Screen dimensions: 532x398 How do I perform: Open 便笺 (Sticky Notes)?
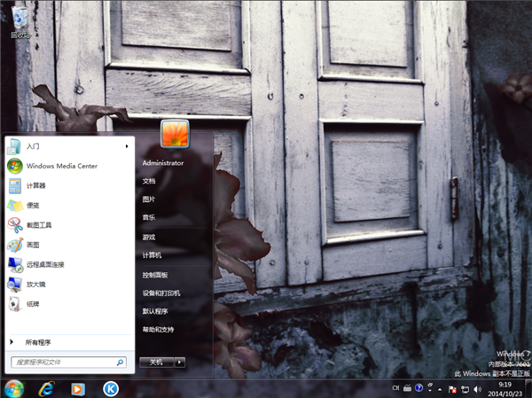(33, 206)
